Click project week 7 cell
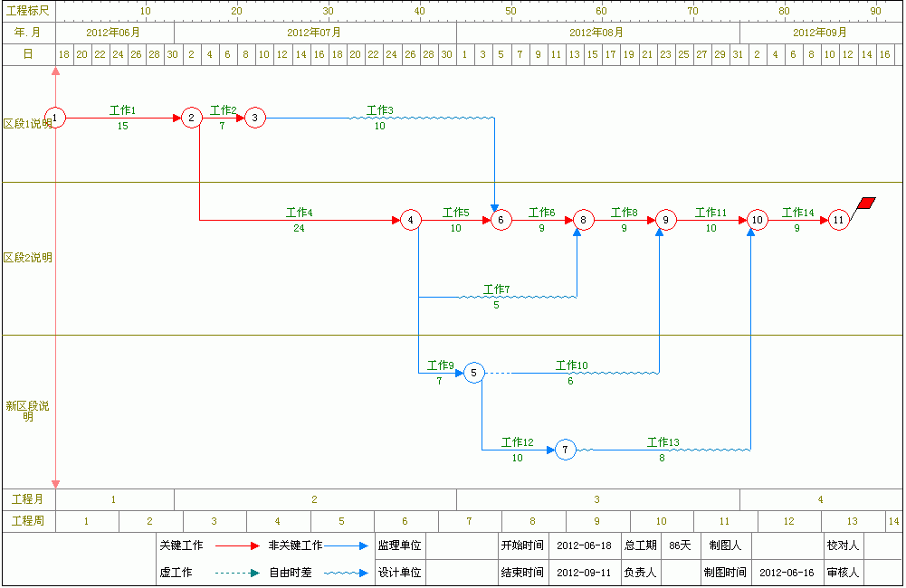 pos(470,521)
